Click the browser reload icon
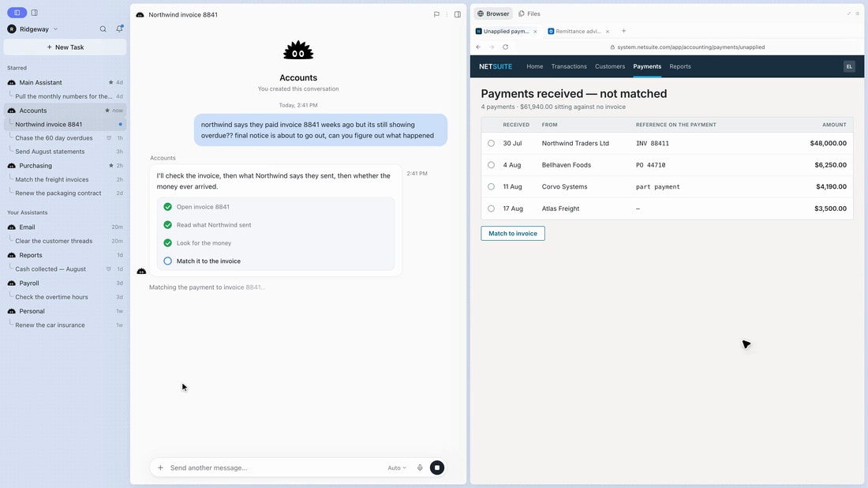868x488 pixels. tap(505, 47)
